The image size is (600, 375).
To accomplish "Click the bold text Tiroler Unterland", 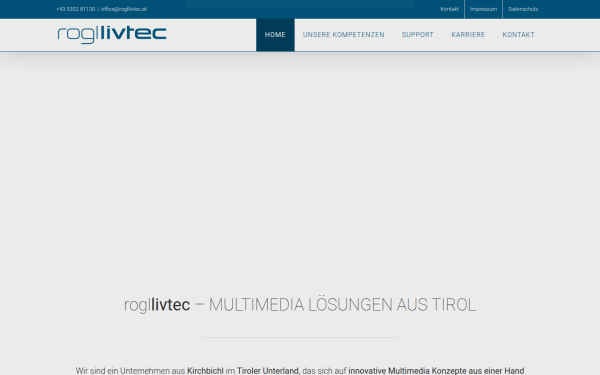I will 268,371.
